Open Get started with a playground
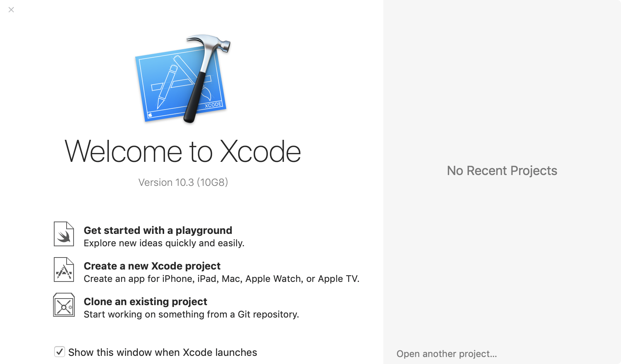This screenshot has width=621, height=364. (158, 230)
